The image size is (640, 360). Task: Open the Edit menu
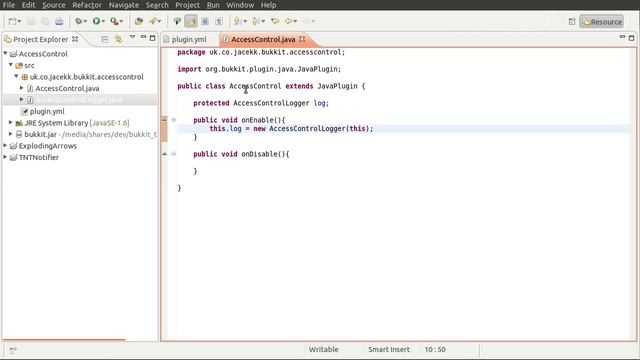point(28,5)
